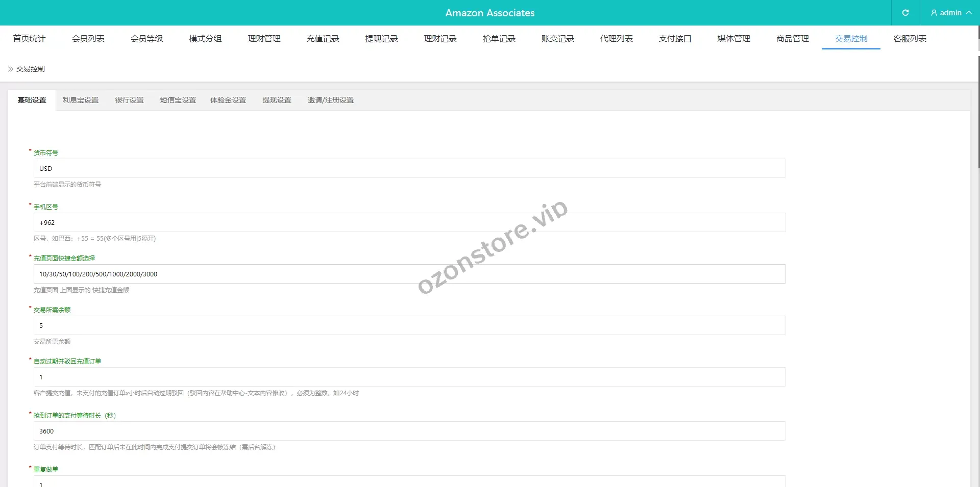Viewport: 980px width, 487px height.
Task: Open the 客服列表 menu item
Action: click(x=909, y=38)
